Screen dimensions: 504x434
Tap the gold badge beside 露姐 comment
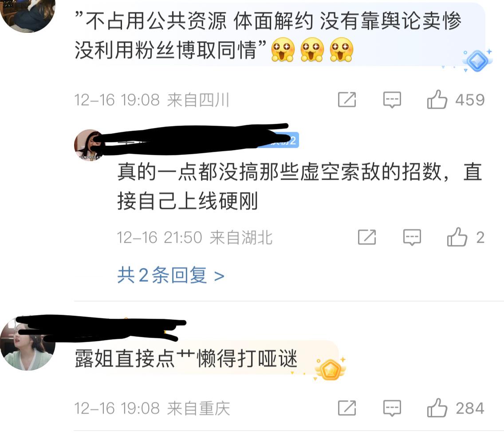[330, 369]
